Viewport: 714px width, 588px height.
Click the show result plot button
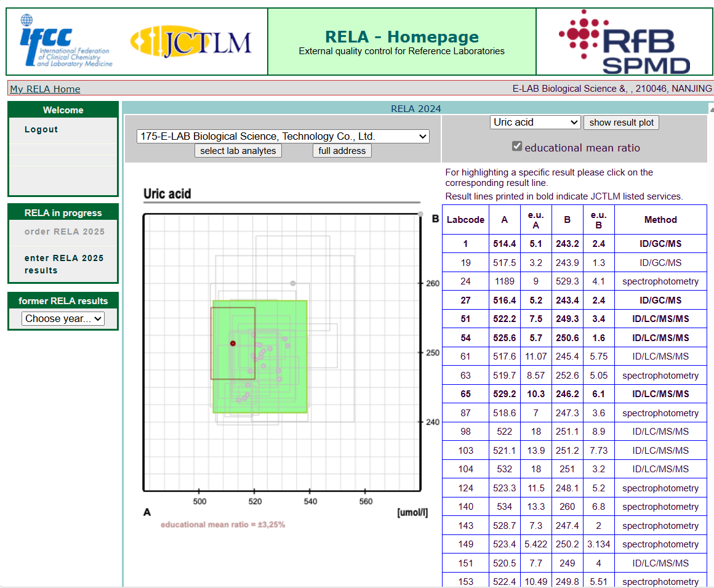tap(620, 122)
